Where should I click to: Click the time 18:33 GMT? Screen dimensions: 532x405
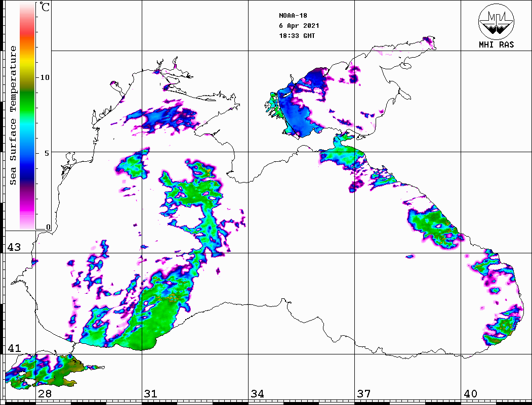pyautogui.click(x=297, y=35)
